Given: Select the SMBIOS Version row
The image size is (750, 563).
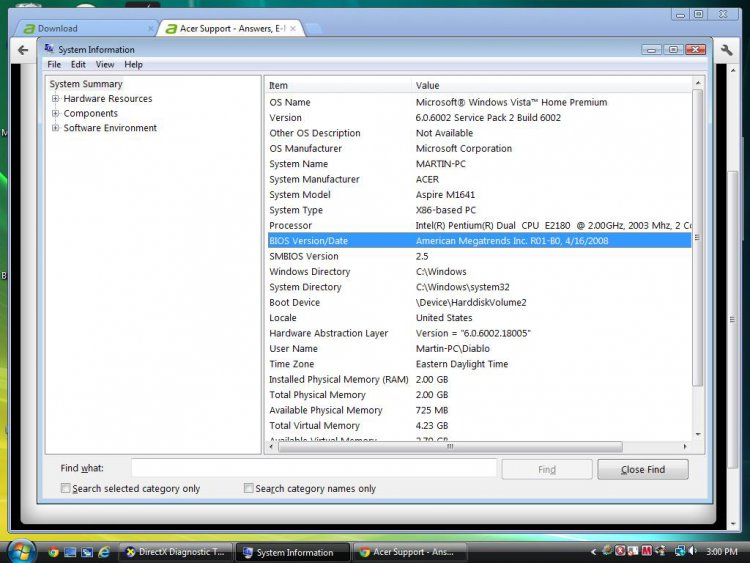Looking at the screenshot, I should 479,256.
